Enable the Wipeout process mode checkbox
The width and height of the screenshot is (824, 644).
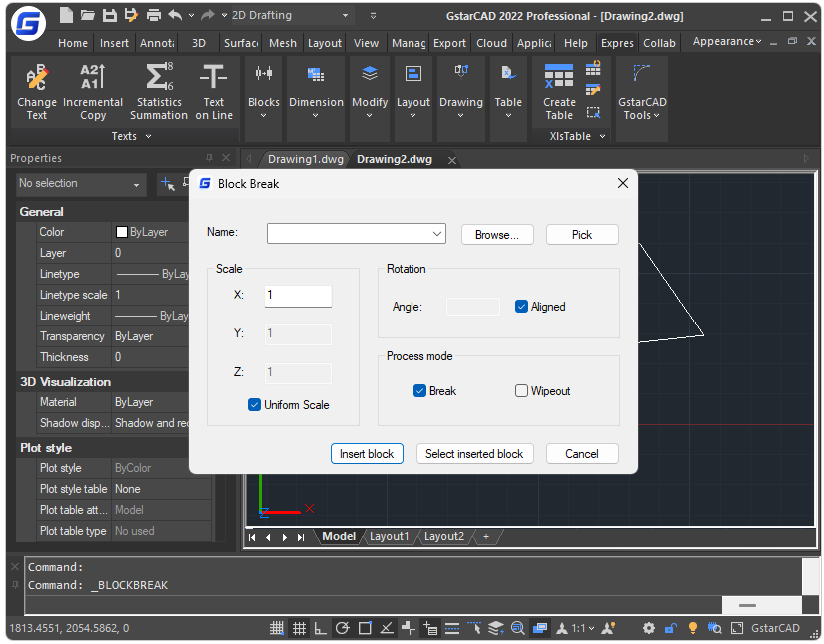tap(521, 391)
